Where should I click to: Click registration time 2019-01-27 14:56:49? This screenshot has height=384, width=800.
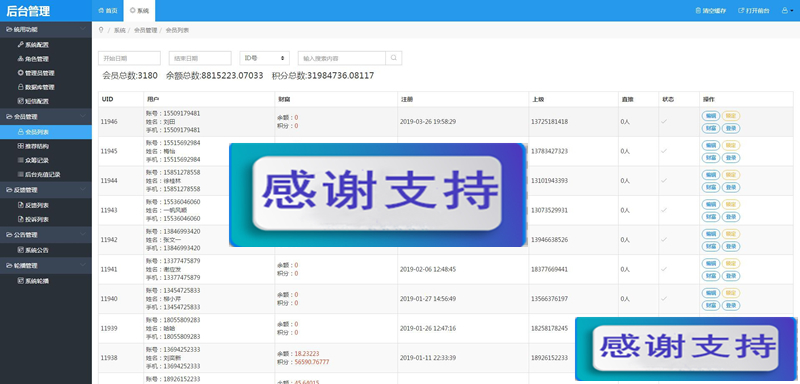coord(428,299)
